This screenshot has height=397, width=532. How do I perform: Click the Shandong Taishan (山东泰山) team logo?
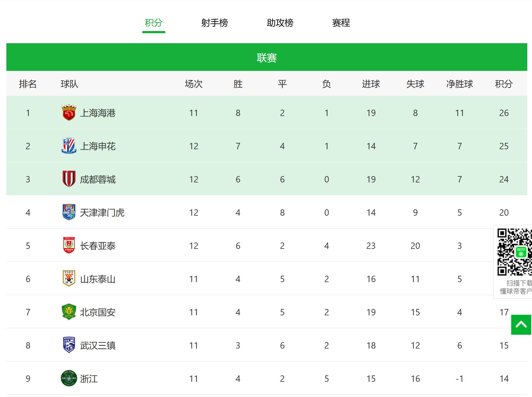coord(69,279)
